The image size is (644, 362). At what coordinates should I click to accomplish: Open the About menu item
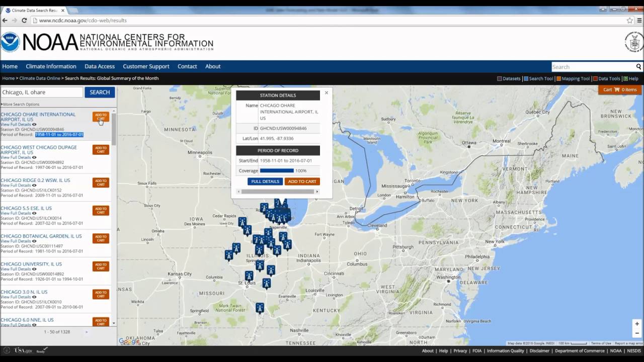pyautogui.click(x=213, y=66)
